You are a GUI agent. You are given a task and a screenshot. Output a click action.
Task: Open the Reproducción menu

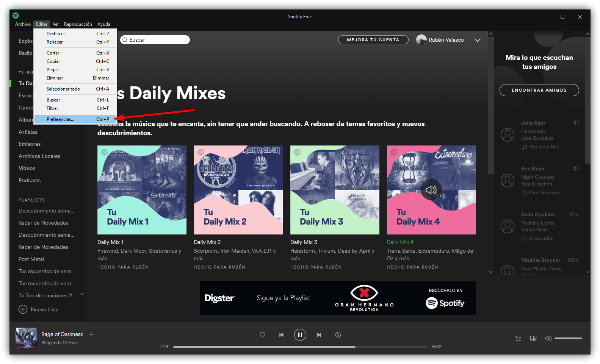(78, 24)
